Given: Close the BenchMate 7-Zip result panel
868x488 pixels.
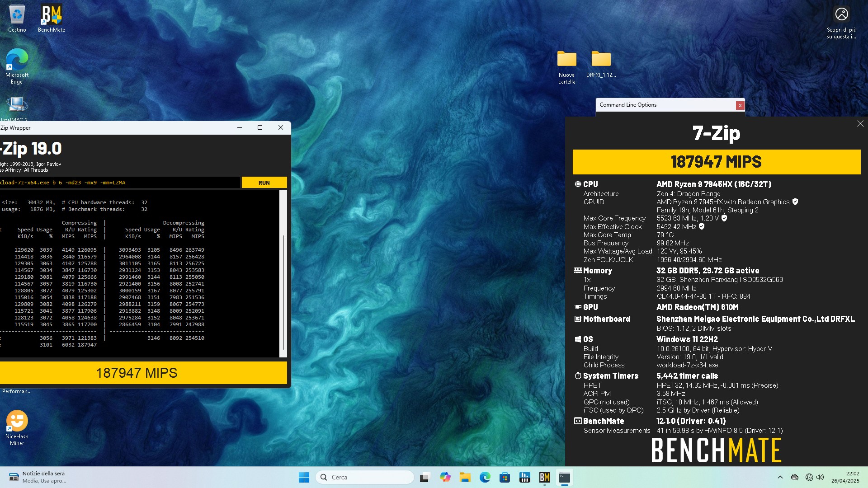Looking at the screenshot, I should [860, 124].
